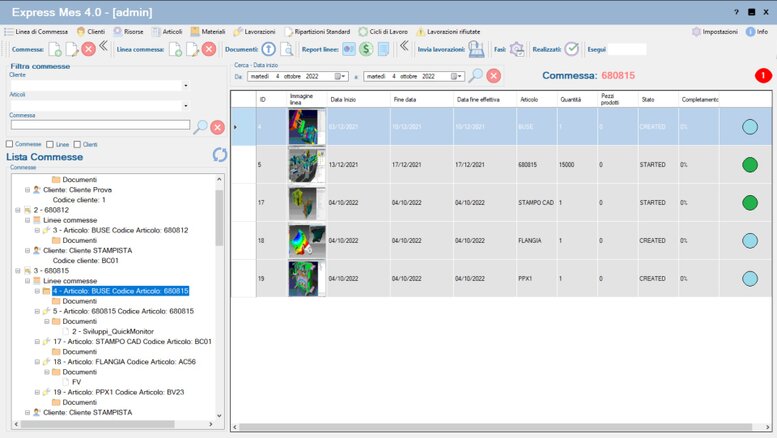Delete the commessa using the red X icon
777x438 pixels.
tap(88, 49)
